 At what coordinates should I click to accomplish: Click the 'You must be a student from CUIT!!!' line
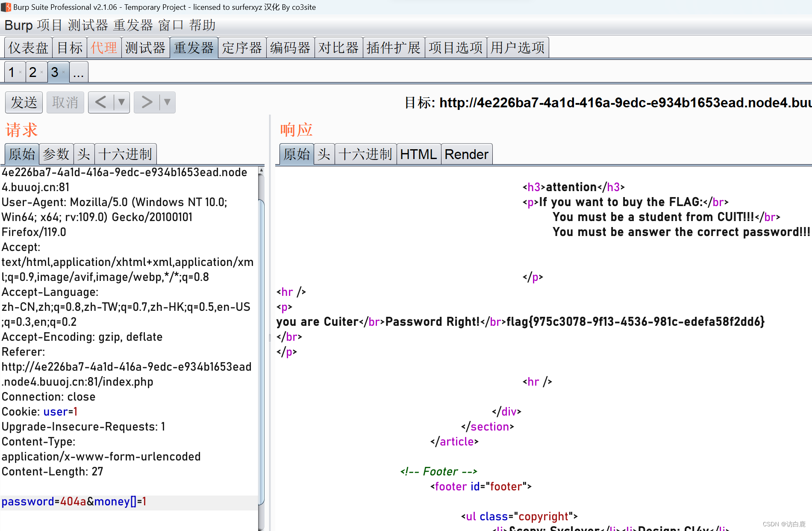point(666,217)
